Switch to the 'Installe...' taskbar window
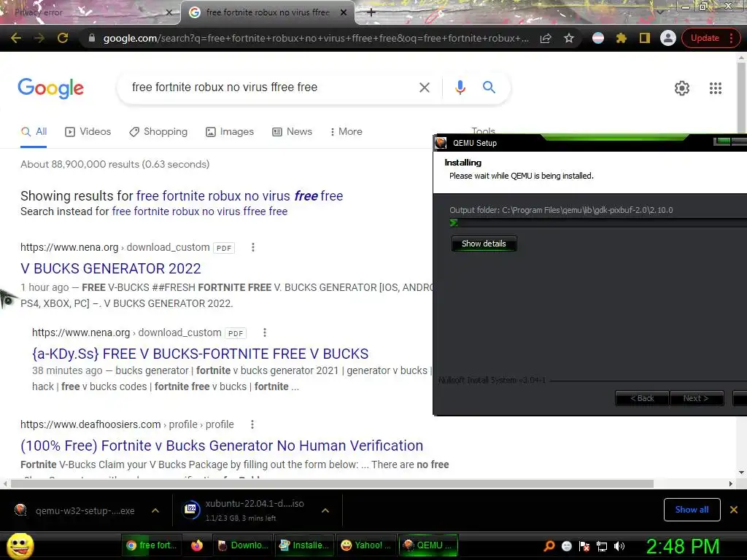Viewport: 747px width, 560px height. point(304,545)
